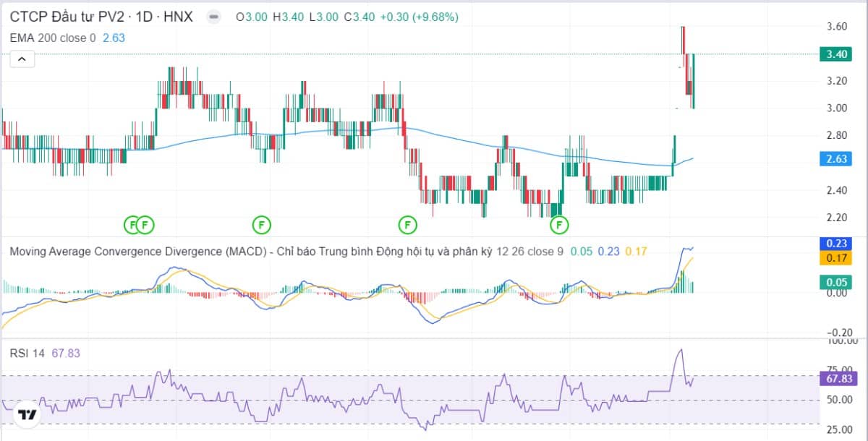The width and height of the screenshot is (868, 441).
Task: Select the EMA 200 close 0 legend
Action: click(52, 38)
